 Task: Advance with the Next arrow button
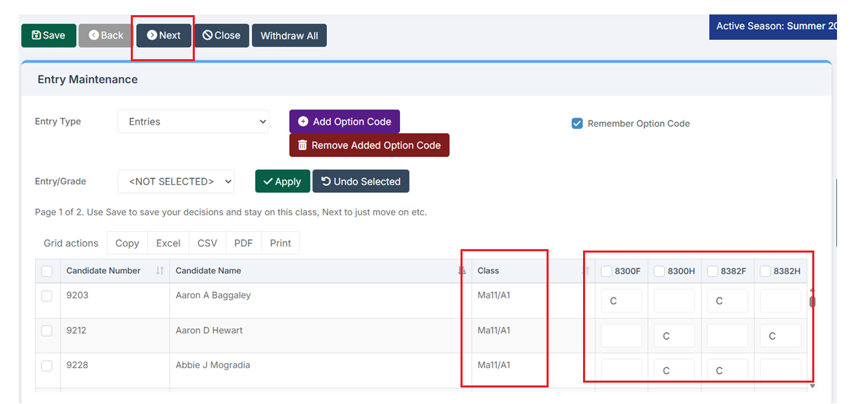164,36
